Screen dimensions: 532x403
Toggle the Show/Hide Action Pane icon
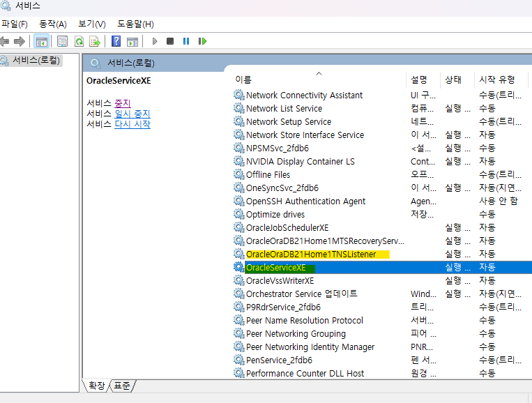pyautogui.click(x=132, y=41)
